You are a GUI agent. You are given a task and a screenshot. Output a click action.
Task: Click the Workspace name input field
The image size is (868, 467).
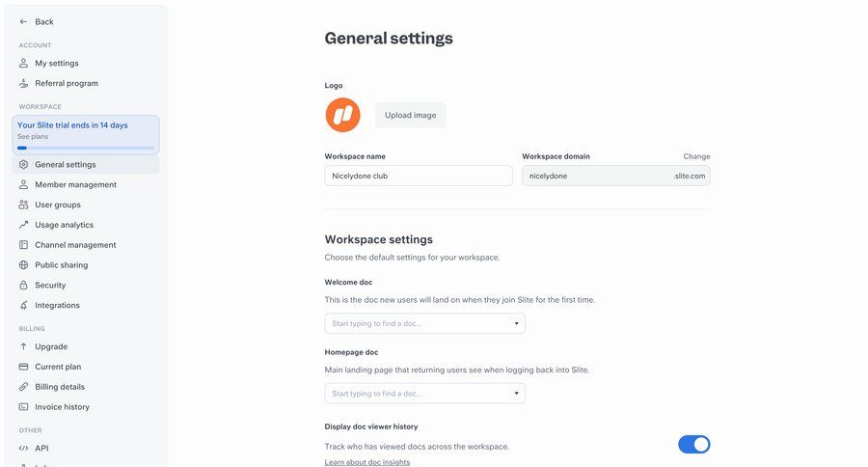[419, 176]
